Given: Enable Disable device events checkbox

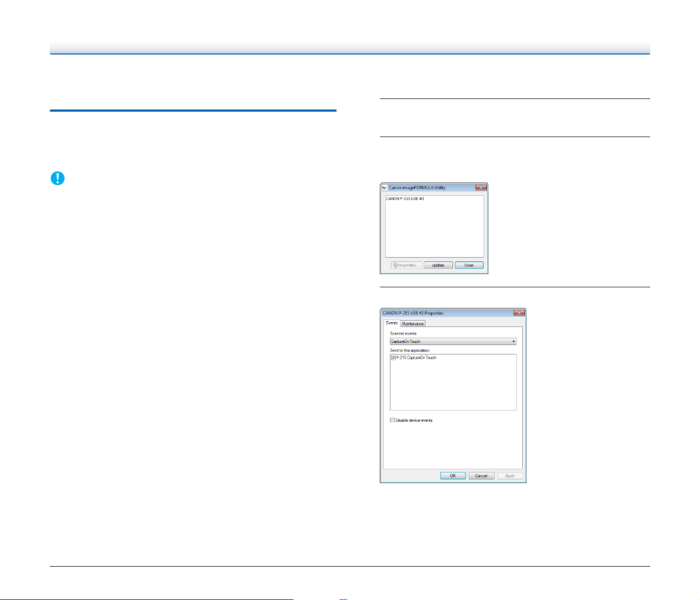Looking at the screenshot, I should point(392,420).
